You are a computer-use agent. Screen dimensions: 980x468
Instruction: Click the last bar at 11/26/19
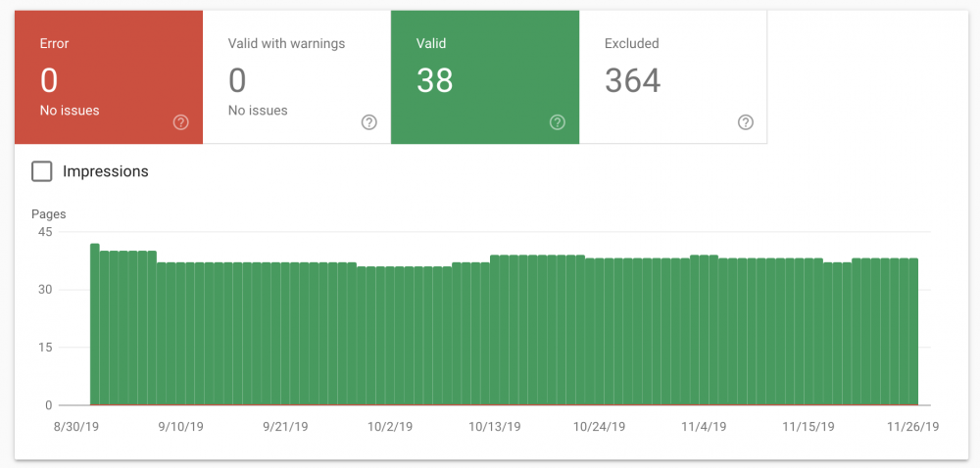point(913,331)
